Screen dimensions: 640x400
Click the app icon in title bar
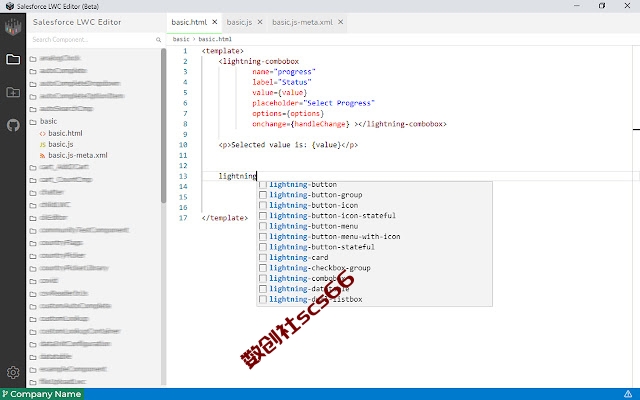[9, 6]
